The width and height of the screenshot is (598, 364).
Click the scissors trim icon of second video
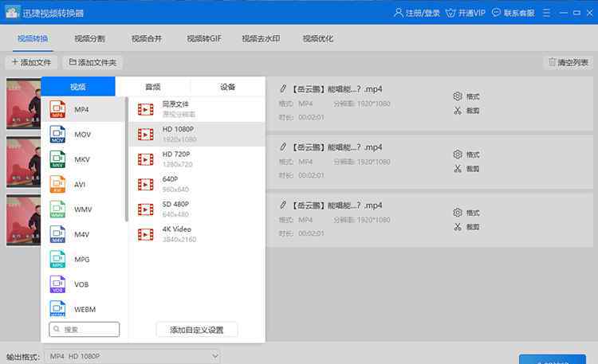tap(458, 169)
